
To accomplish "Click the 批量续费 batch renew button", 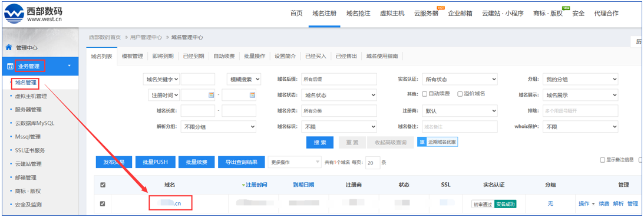I will (196, 162).
